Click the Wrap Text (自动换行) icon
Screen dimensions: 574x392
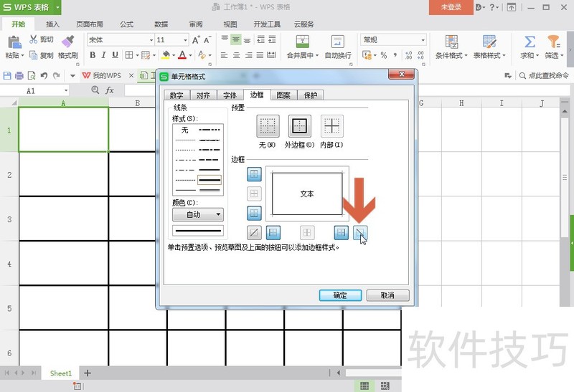pos(337,42)
